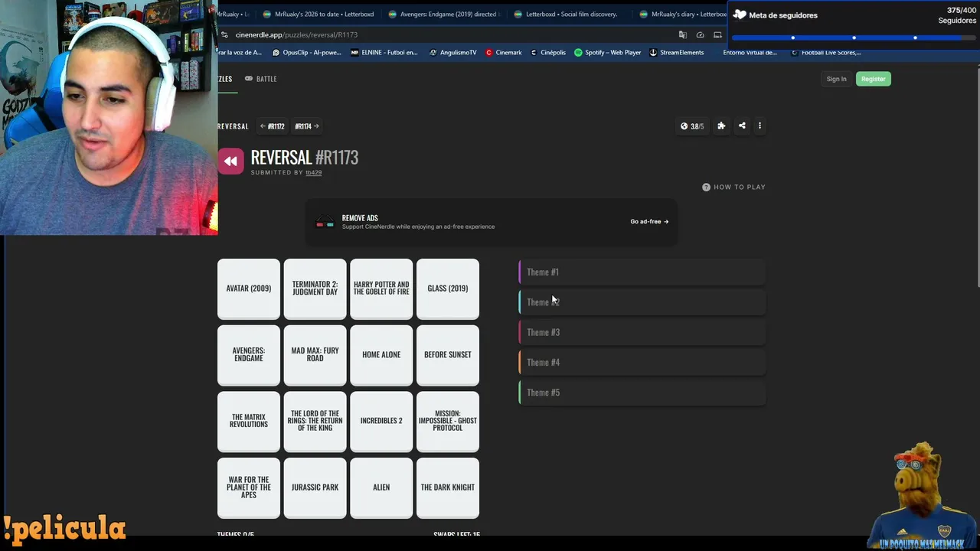Select the Before Sunset tile
Image resolution: width=980 pixels, height=551 pixels.
(448, 355)
